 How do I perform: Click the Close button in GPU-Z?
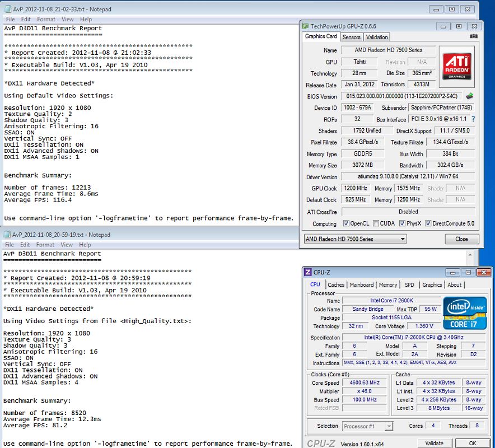pos(462,239)
